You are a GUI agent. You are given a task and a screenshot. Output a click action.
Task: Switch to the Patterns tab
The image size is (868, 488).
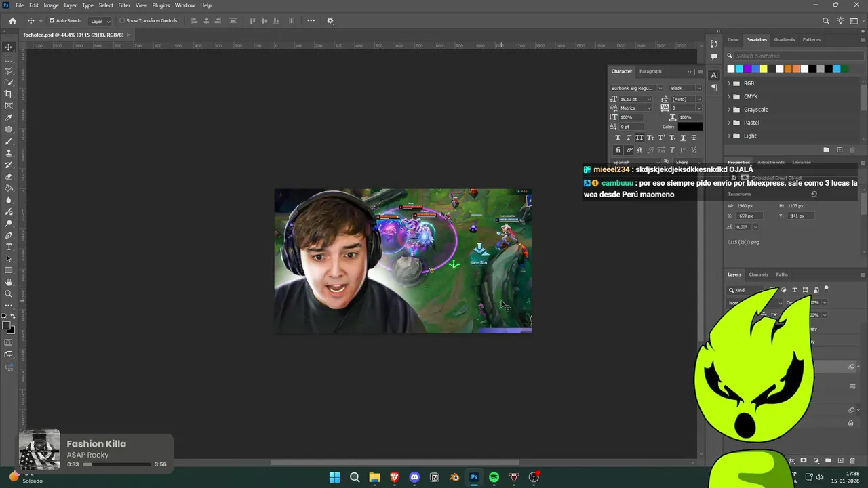tap(812, 39)
